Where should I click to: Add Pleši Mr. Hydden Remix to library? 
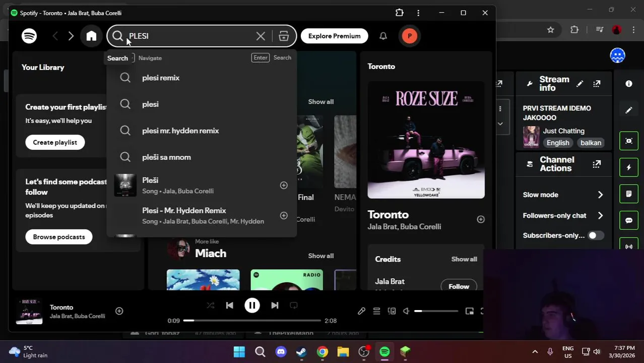coord(284,215)
